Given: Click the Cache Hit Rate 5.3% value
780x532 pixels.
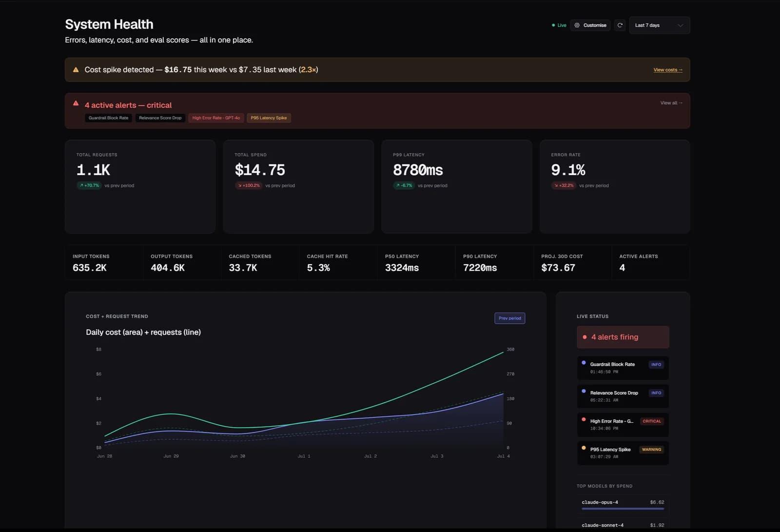Looking at the screenshot, I should pyautogui.click(x=318, y=268).
